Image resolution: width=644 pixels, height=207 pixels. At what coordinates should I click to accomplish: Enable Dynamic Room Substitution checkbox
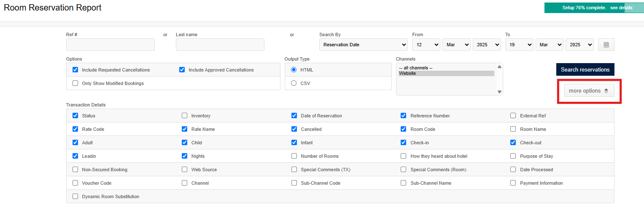(75, 196)
